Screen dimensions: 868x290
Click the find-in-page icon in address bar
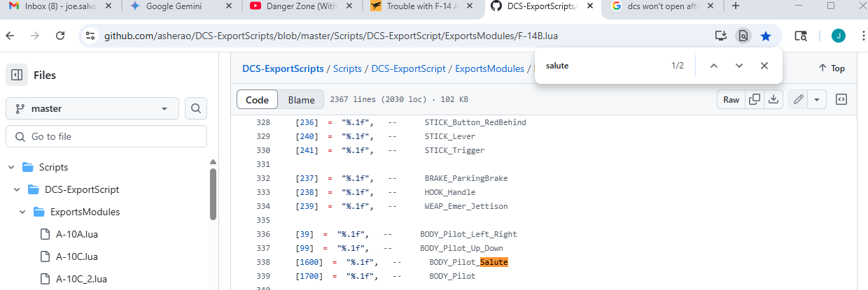point(743,35)
